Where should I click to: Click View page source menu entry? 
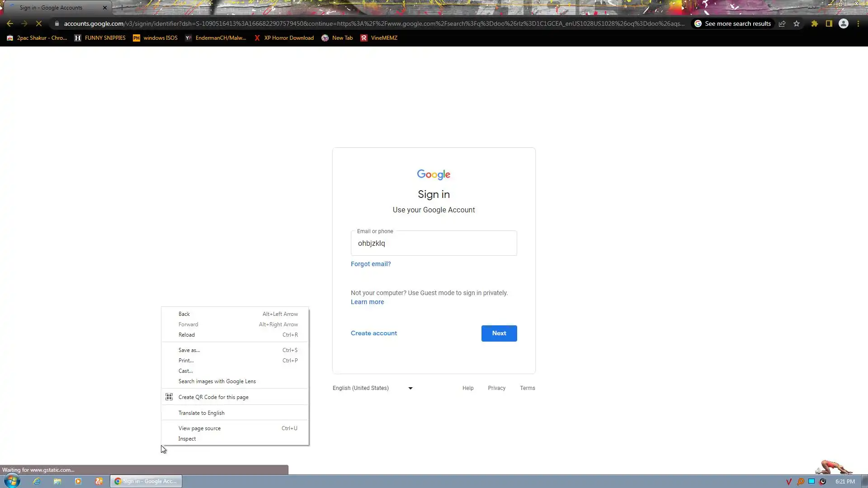(199, 428)
